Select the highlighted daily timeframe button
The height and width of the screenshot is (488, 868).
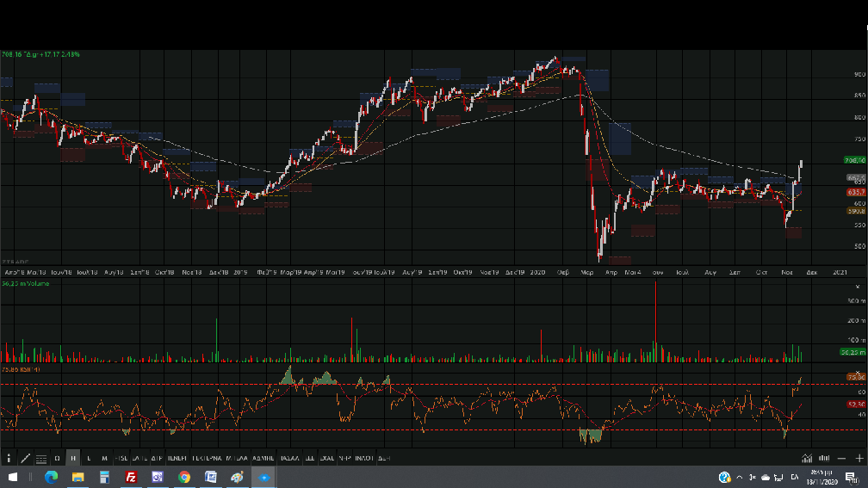click(73, 458)
